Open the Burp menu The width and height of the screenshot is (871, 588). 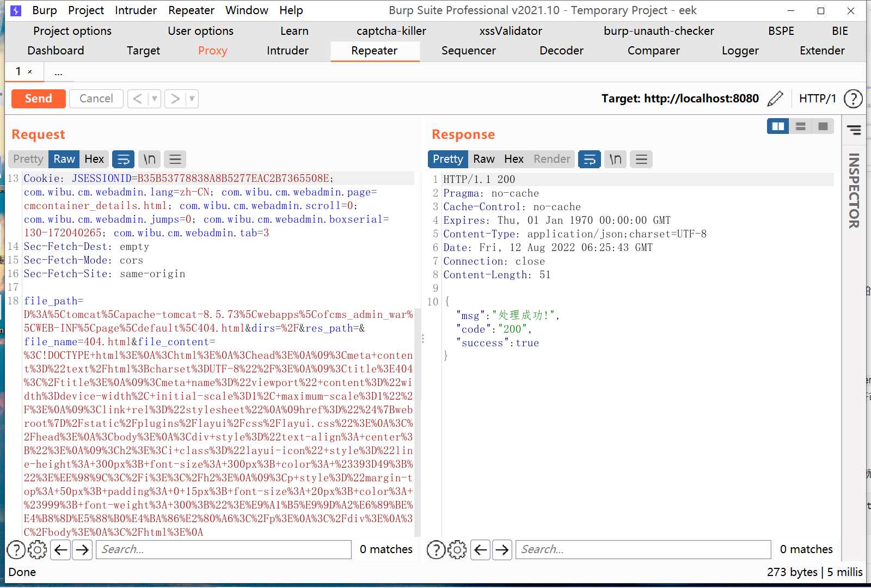(x=45, y=10)
